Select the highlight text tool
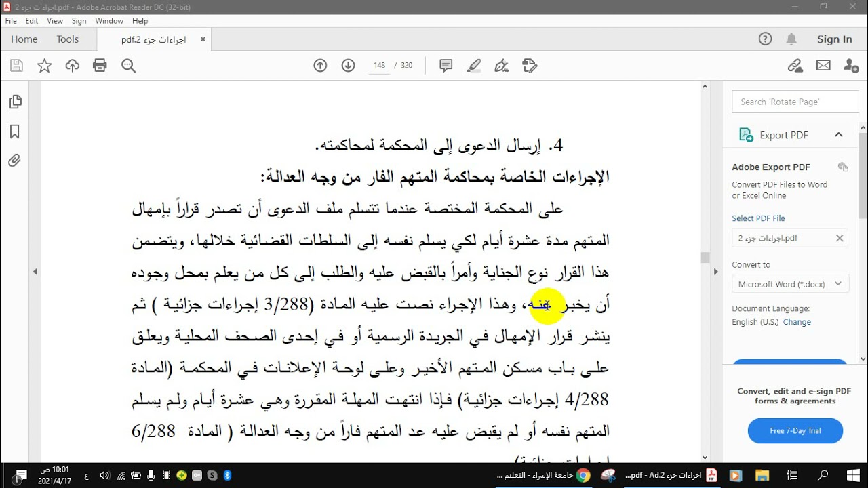This screenshot has height=488, width=868. click(474, 65)
